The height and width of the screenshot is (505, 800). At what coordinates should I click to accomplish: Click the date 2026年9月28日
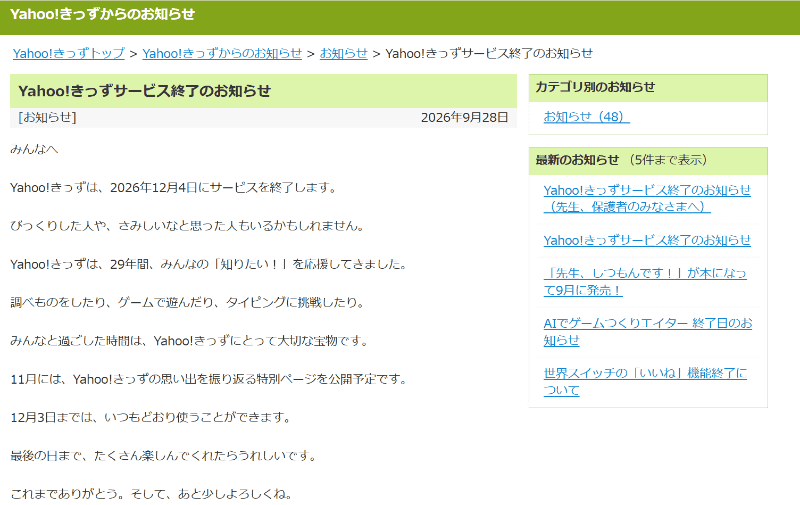point(464,117)
